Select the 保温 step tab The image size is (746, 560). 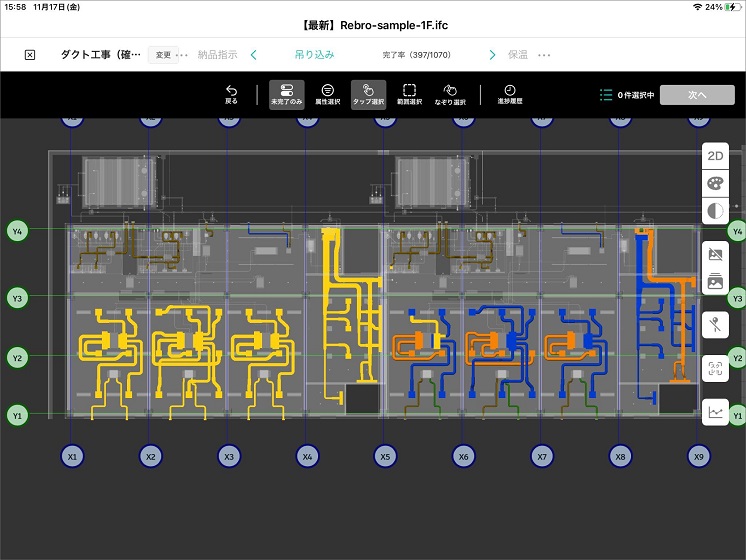pos(518,55)
